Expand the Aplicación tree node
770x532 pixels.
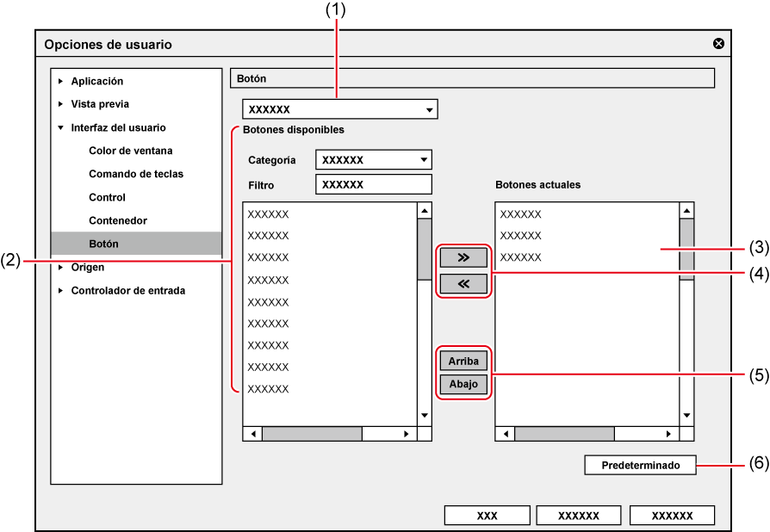point(61,82)
